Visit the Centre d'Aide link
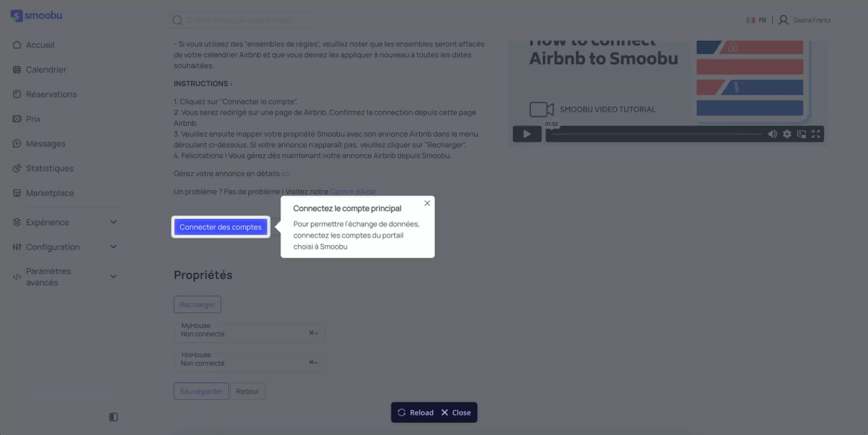 [353, 191]
